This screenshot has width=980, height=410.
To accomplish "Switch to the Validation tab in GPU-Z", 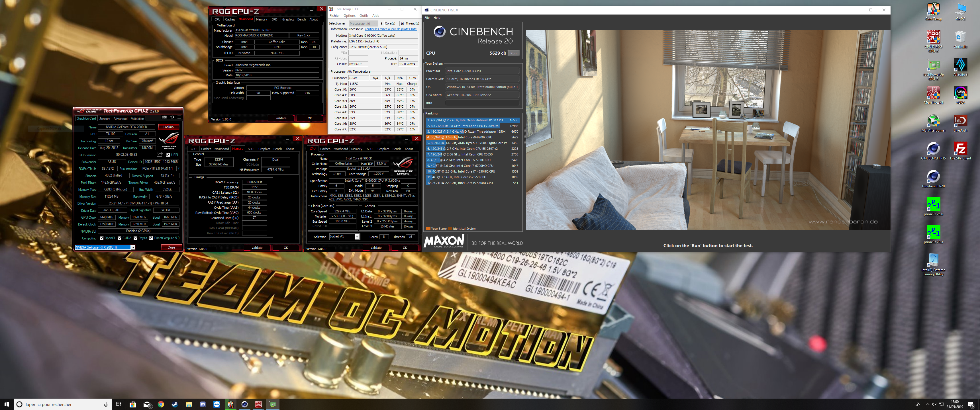I will pos(137,119).
